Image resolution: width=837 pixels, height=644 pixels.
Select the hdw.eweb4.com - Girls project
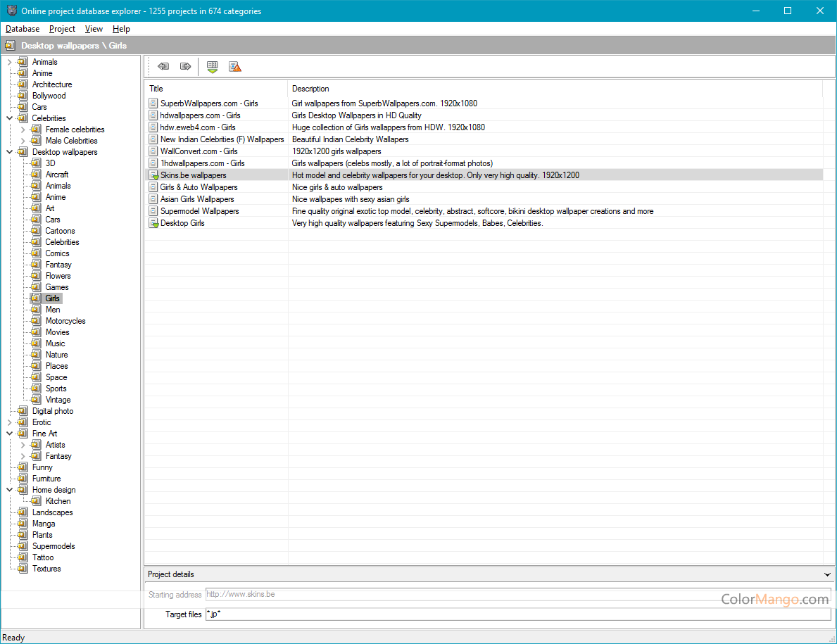[x=198, y=127]
